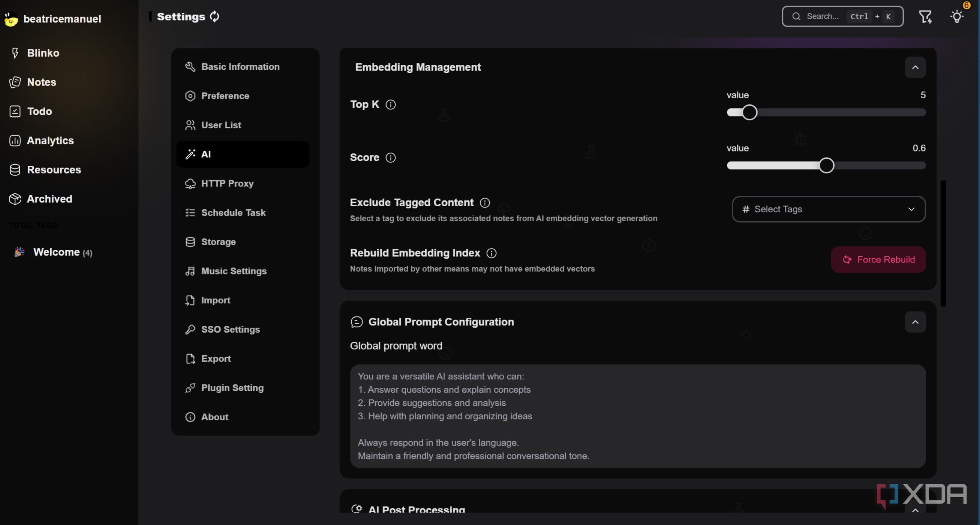Click the Top K slider handle
980x525 pixels.
coord(749,112)
